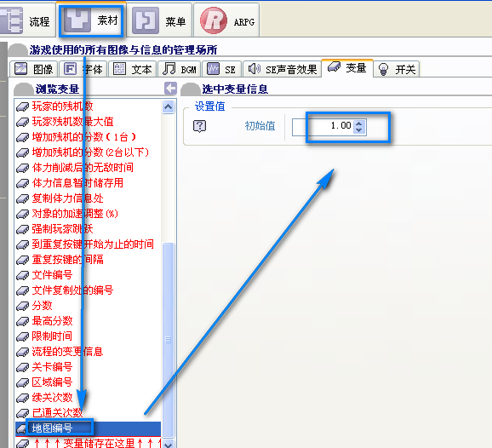The width and height of the screenshot is (492, 448).
Task: Select variable 对象的加速调整(%)
Action: 75,214
